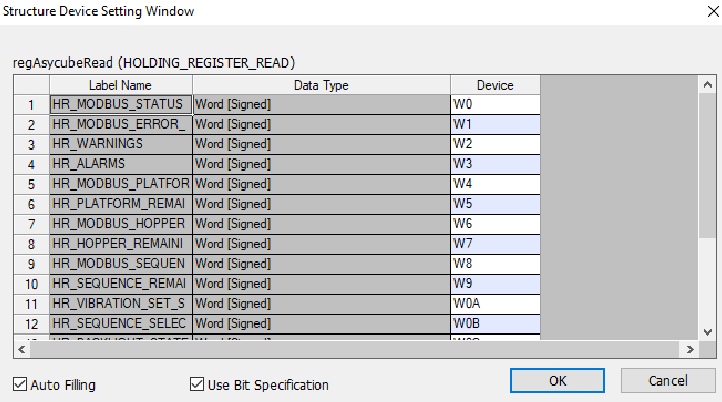Select row number 1 header

(32, 104)
